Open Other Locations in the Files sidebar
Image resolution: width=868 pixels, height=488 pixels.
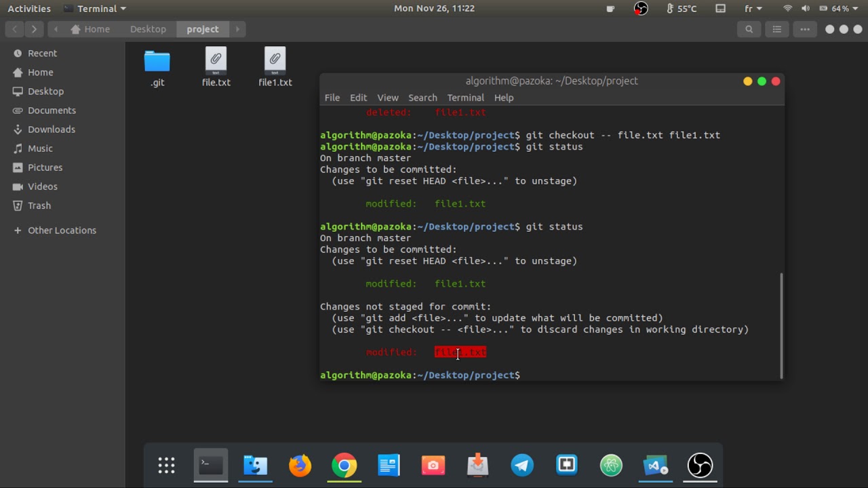point(62,230)
